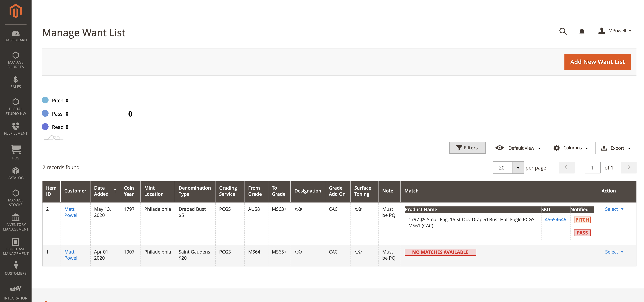The image size is (644, 302).
Task: Click Add New Want List button
Action: point(597,62)
